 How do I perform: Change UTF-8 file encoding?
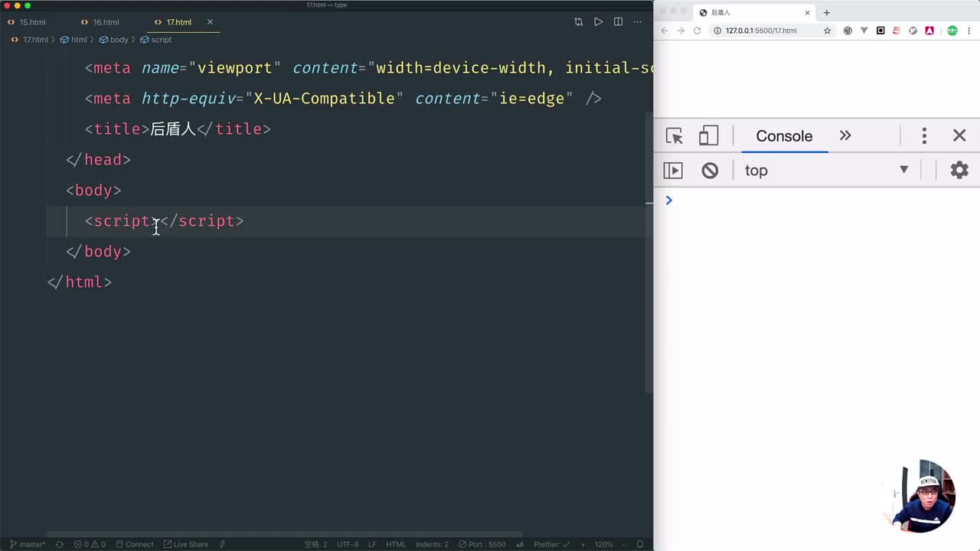tap(348, 545)
